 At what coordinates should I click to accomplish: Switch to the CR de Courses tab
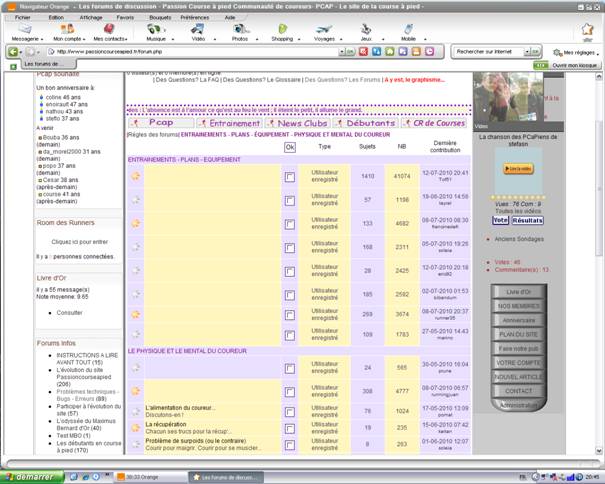coord(434,123)
